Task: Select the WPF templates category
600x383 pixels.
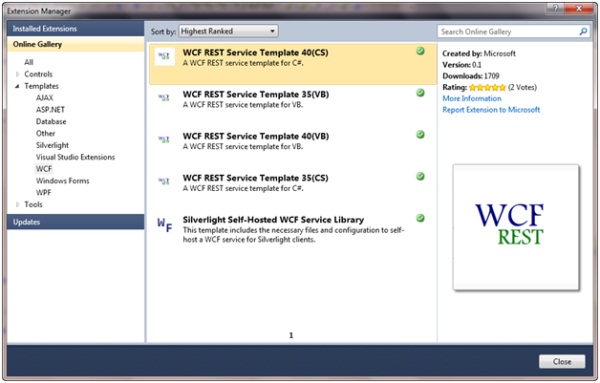Action: (x=44, y=192)
